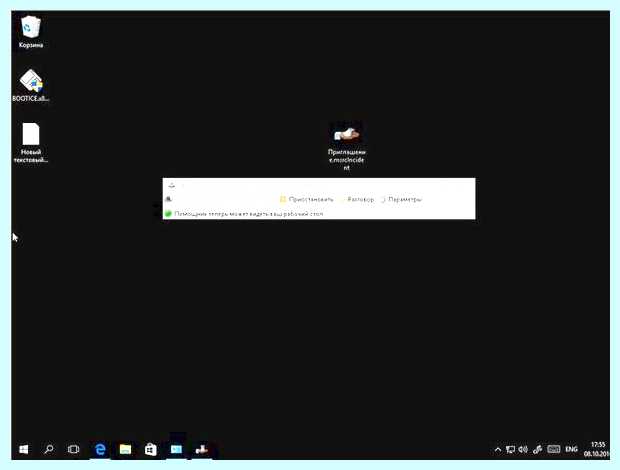Click the Remote Assistance window title icon
The width and height of the screenshot is (620, 470).
click(x=171, y=185)
